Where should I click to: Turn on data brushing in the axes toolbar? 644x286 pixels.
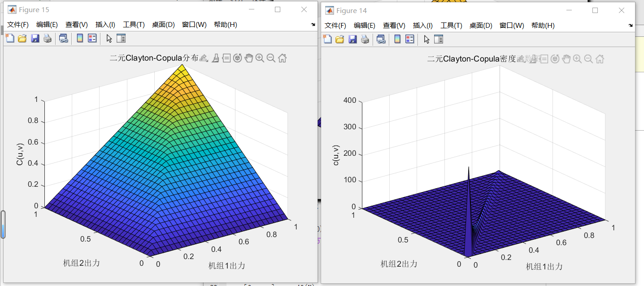[x=215, y=58]
